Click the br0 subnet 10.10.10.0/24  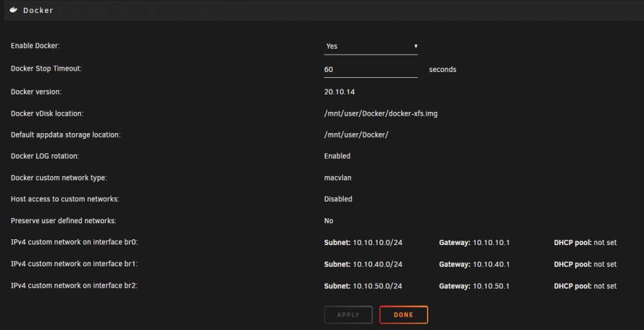click(377, 243)
